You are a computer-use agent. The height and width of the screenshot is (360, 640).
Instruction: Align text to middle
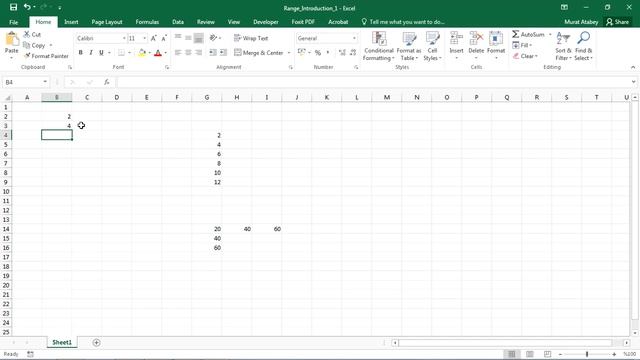pos(188,38)
